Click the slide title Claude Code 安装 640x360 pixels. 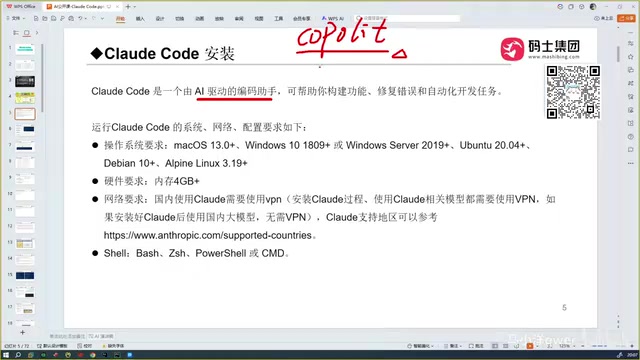coord(162,53)
